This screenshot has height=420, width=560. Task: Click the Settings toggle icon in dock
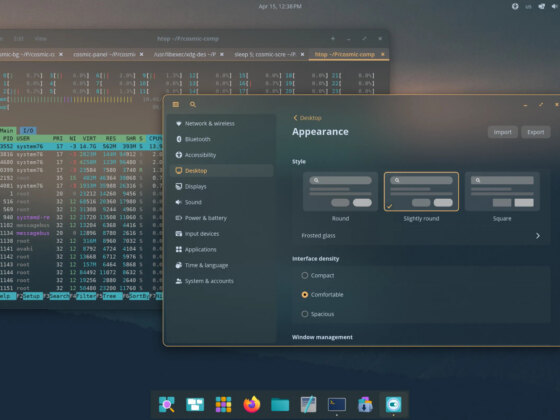(x=394, y=404)
